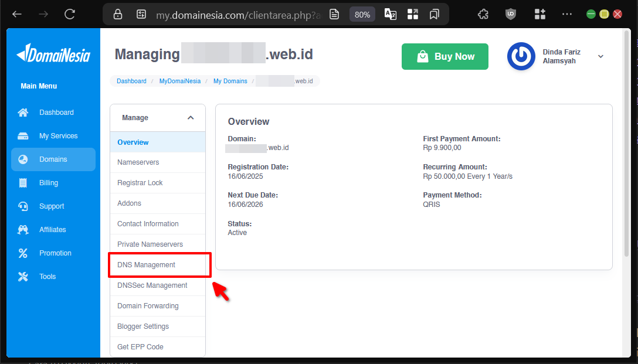Click the Promotion percent icon
Screen dimensions: 638x364
point(22,253)
